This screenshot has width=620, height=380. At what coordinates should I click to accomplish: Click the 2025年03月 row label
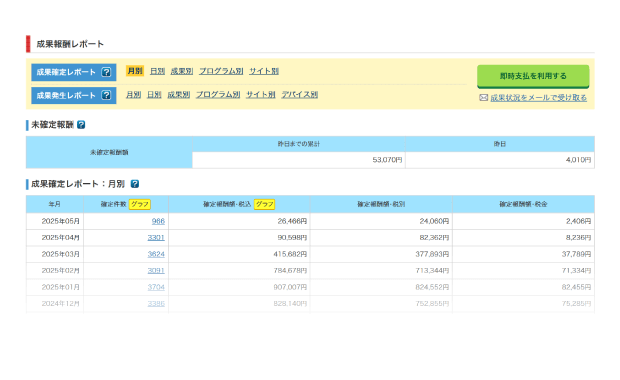60,254
